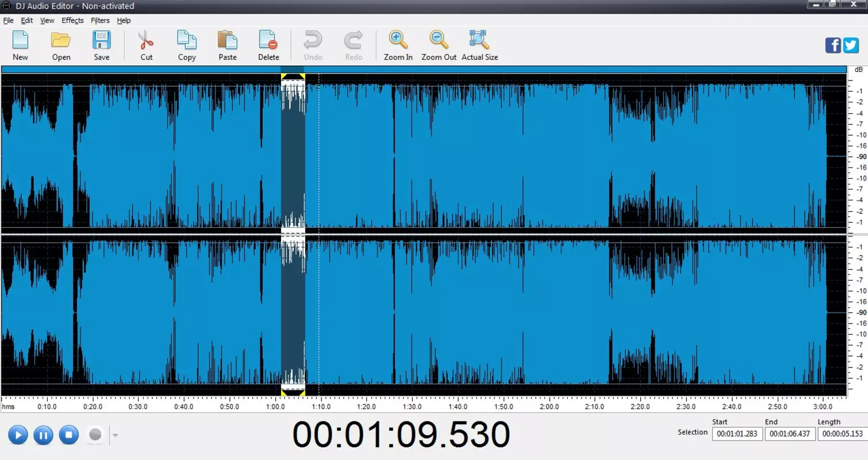Image resolution: width=868 pixels, height=460 pixels.
Task: Open the Filters menu
Action: point(100,20)
